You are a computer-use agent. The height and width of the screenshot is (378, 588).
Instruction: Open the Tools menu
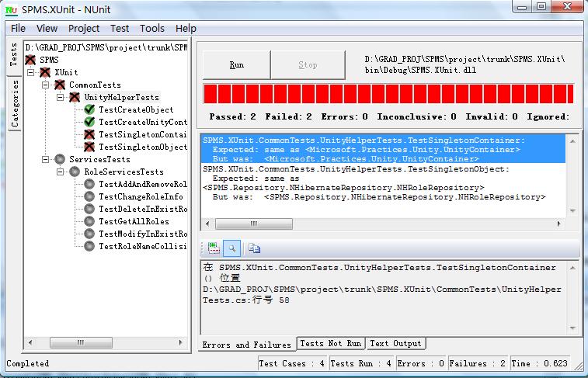tap(152, 29)
